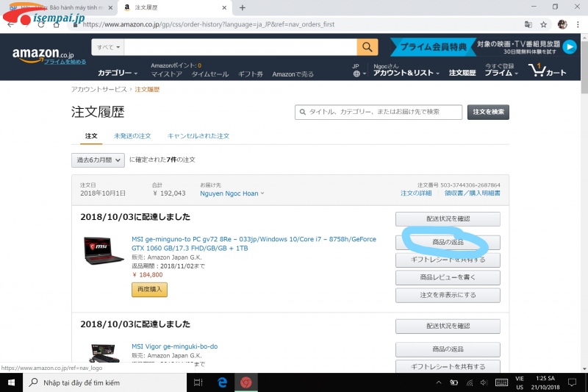The image size is (588, 392).
Task: Click the MSI Vigor keyboard thumbnail
Action: [105, 353]
